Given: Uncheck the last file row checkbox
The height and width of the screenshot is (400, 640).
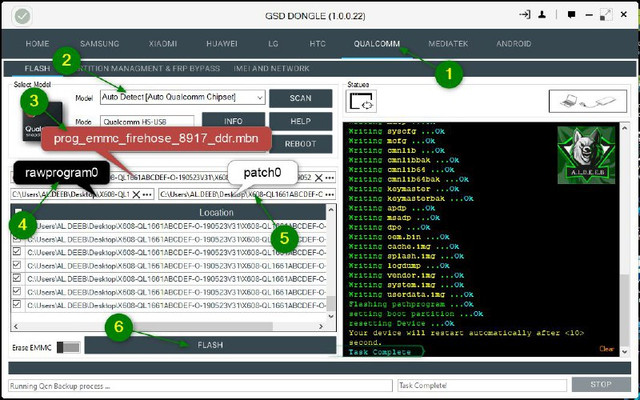Looking at the screenshot, I should click(17, 305).
